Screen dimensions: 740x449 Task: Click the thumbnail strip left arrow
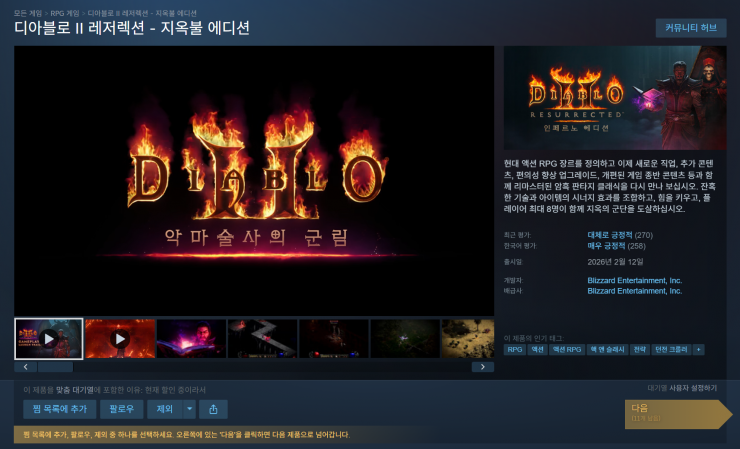(25, 367)
